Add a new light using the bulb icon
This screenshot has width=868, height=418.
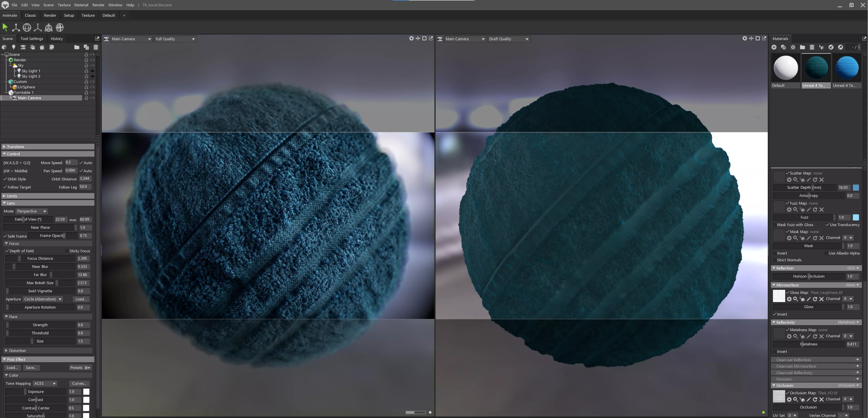pos(14,47)
